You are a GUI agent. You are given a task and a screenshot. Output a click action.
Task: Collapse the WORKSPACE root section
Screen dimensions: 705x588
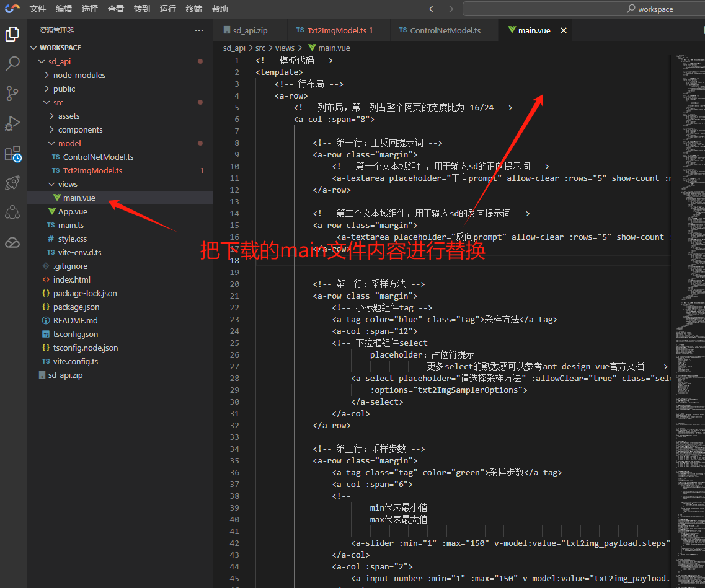click(60, 48)
